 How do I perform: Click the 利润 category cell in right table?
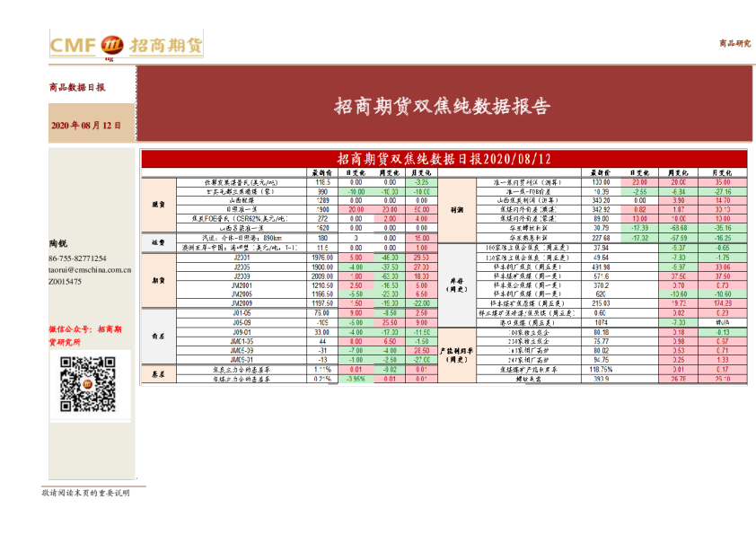point(455,209)
